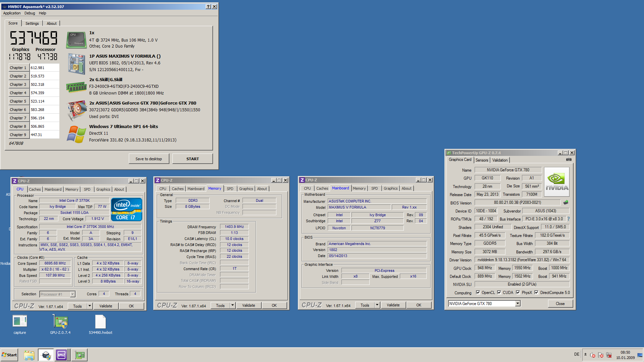Click the Chapter 9 score field
Image resolution: width=644 pixels, height=362 pixels.
45,135
